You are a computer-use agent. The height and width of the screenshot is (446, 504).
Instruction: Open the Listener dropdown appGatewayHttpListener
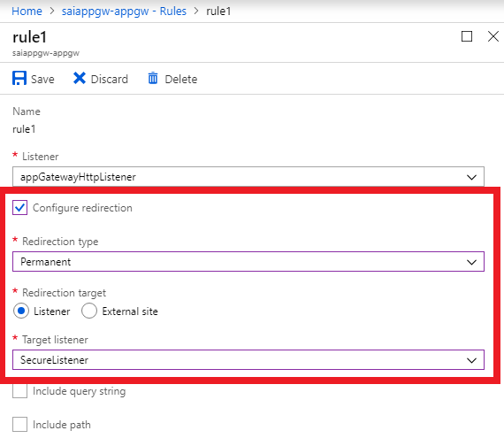pos(248,177)
